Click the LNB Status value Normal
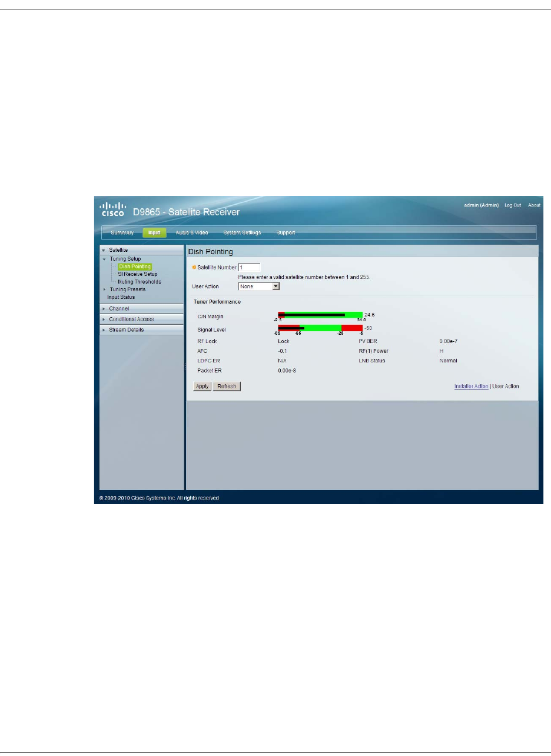 (x=448, y=361)
